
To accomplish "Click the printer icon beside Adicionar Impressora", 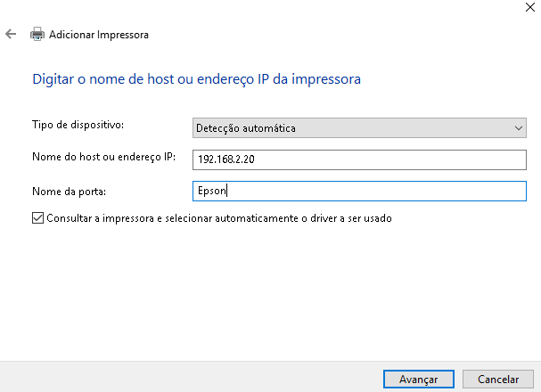I will [x=37, y=35].
